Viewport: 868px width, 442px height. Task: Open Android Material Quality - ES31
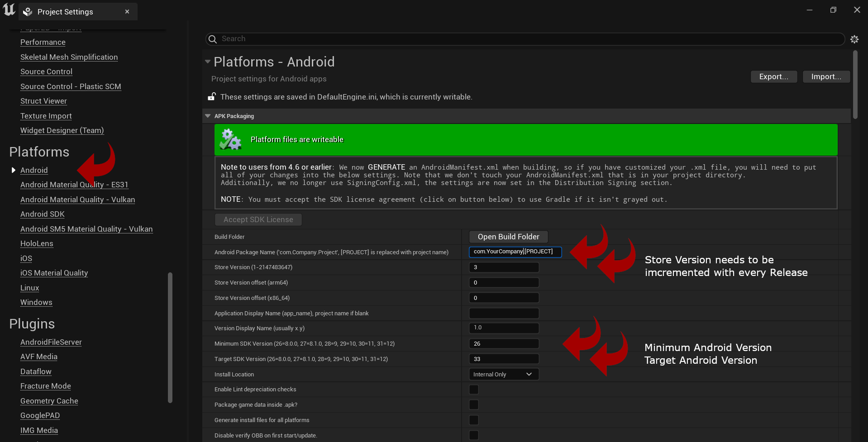[74, 185]
